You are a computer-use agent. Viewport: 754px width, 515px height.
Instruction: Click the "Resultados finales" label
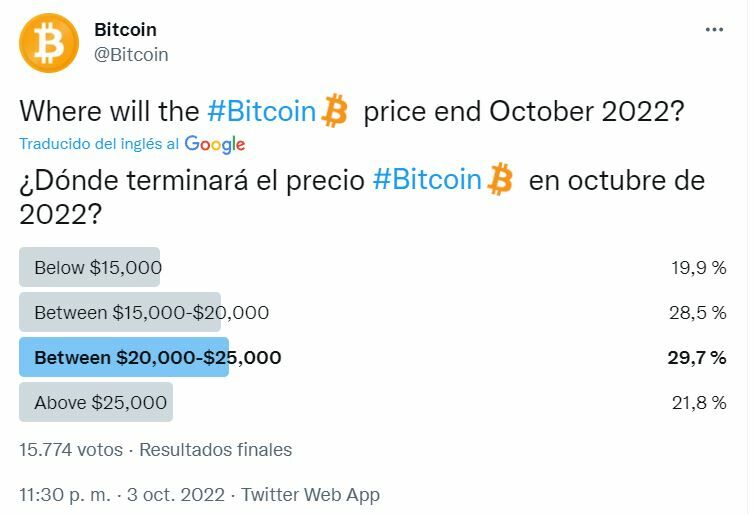[x=215, y=450]
